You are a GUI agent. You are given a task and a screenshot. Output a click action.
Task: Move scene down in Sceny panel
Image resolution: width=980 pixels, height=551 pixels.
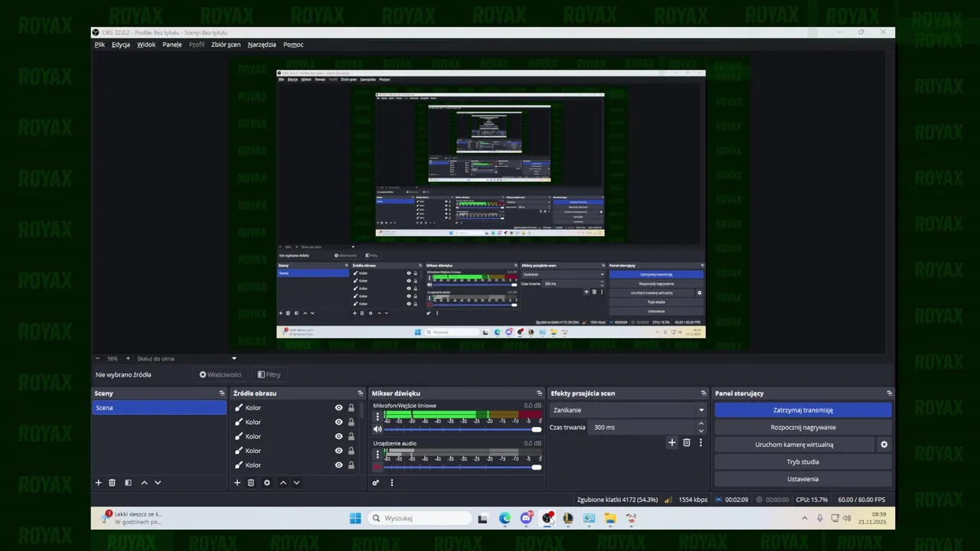(x=158, y=483)
